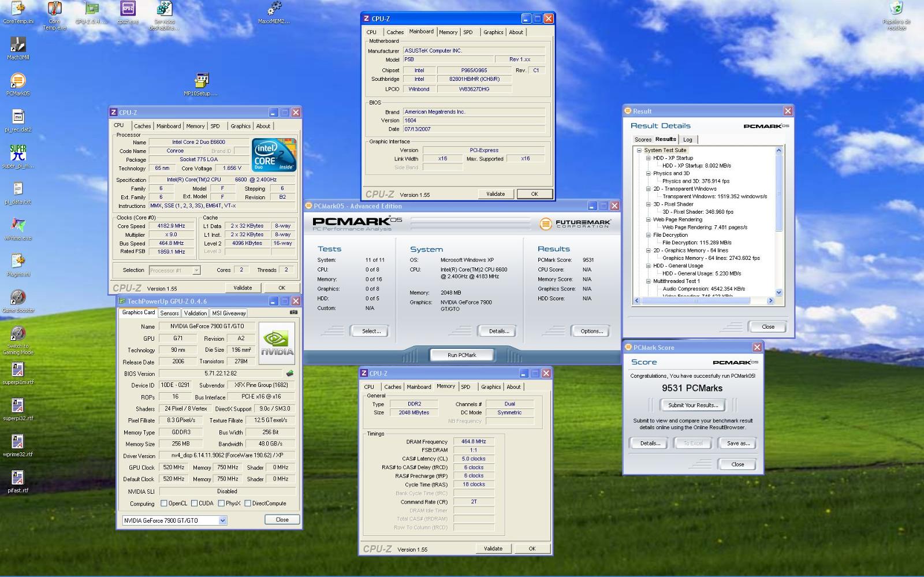The height and width of the screenshot is (577, 924).
Task: Collapse 2D - Transparent Windows node
Action: click(x=649, y=189)
